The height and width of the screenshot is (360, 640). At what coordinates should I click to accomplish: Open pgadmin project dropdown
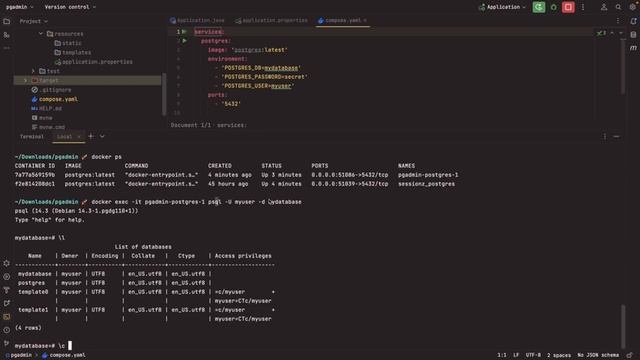click(x=20, y=7)
